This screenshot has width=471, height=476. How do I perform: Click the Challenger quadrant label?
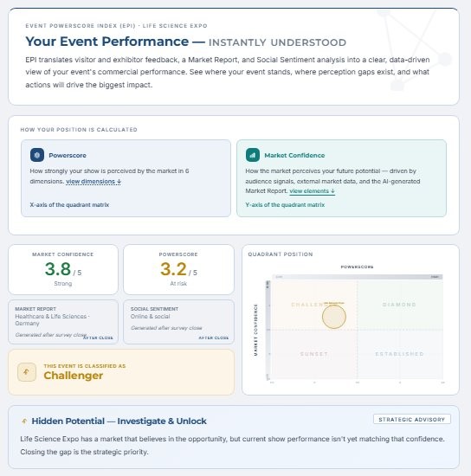306,305
